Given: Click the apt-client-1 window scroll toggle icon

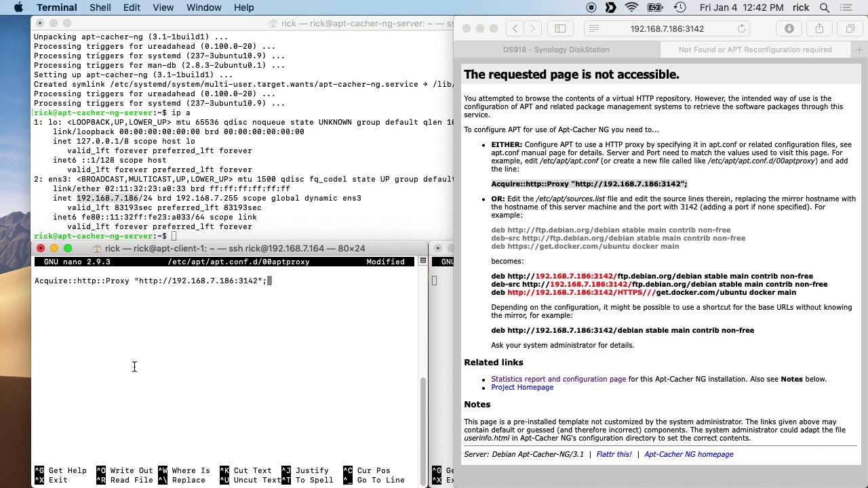Looking at the screenshot, I should click(422, 261).
